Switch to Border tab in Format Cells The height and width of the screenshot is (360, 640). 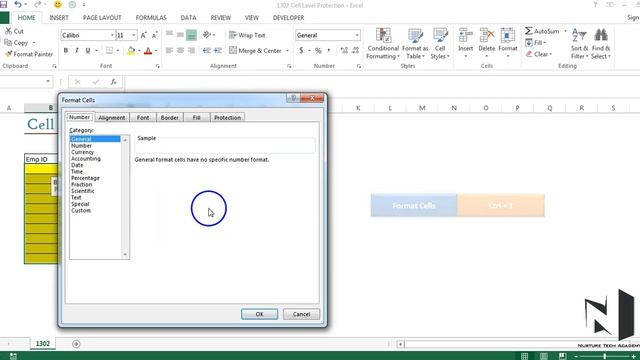pos(169,118)
